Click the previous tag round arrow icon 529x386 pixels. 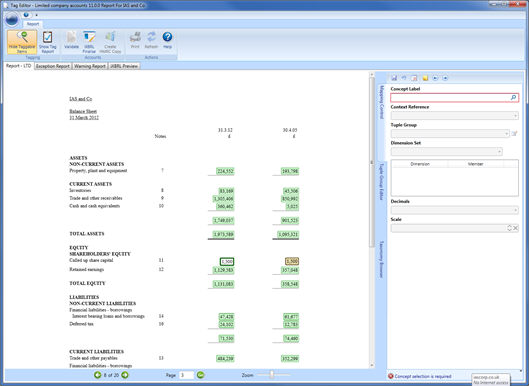pyautogui.click(x=435, y=78)
